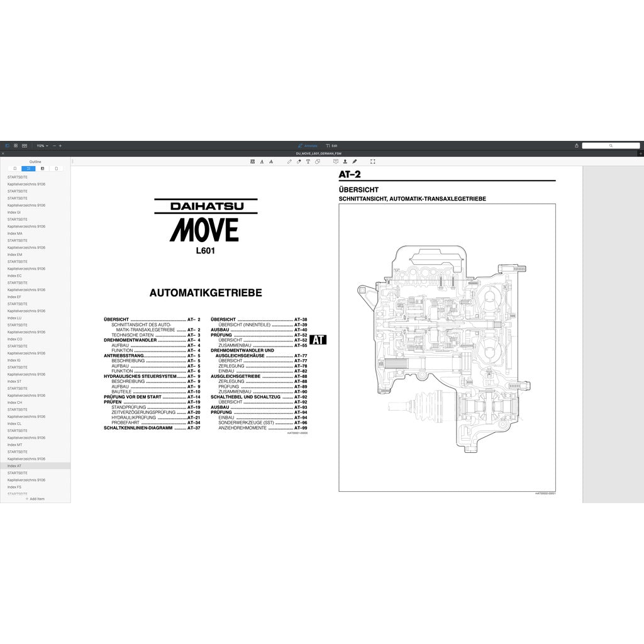This screenshot has height=644, width=644.
Task: Expand the Outline panel selector
Action: click(x=36, y=162)
